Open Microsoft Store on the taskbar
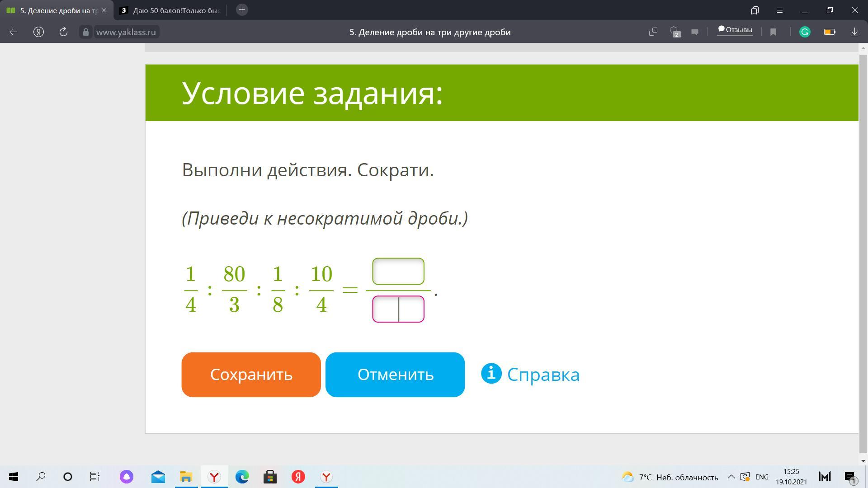 tap(270, 477)
